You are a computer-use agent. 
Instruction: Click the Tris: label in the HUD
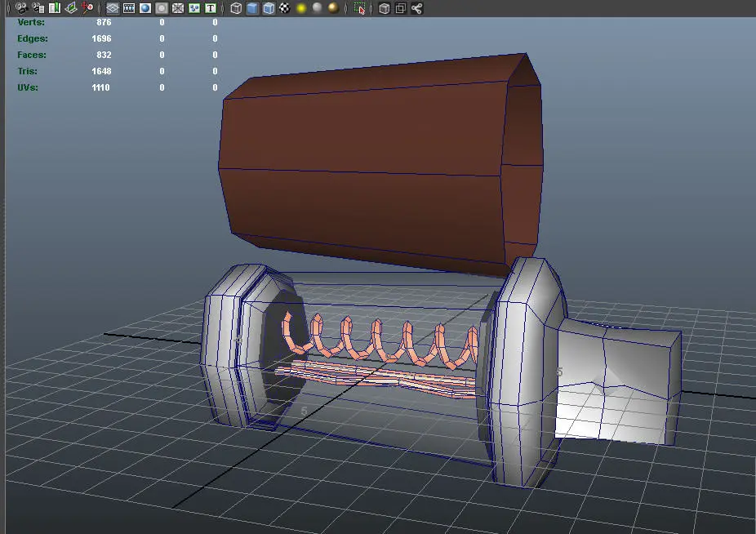pyautogui.click(x=27, y=71)
